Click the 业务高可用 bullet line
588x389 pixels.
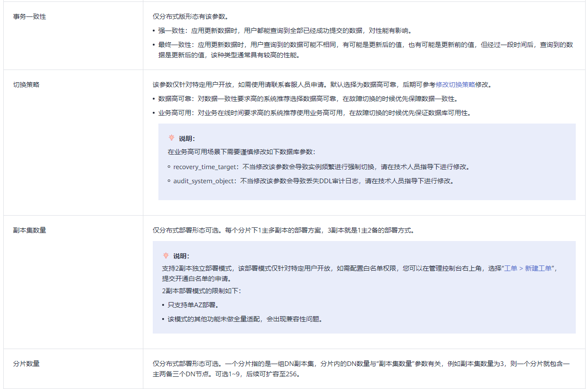[314, 113]
